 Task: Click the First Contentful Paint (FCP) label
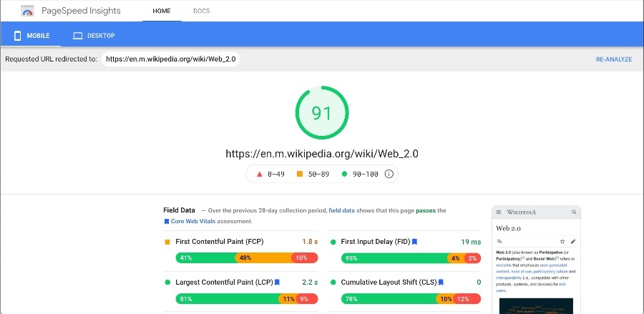click(220, 242)
